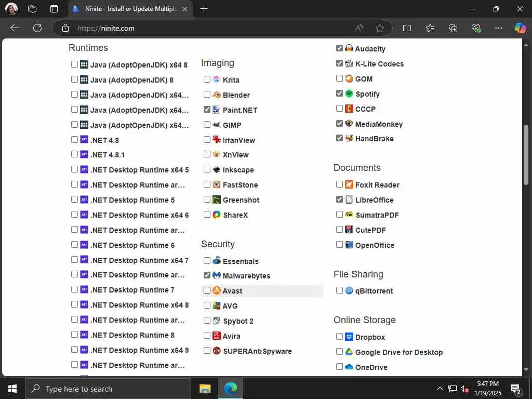Click the LibreOffice document icon
The height and width of the screenshot is (399, 532).
349,199
